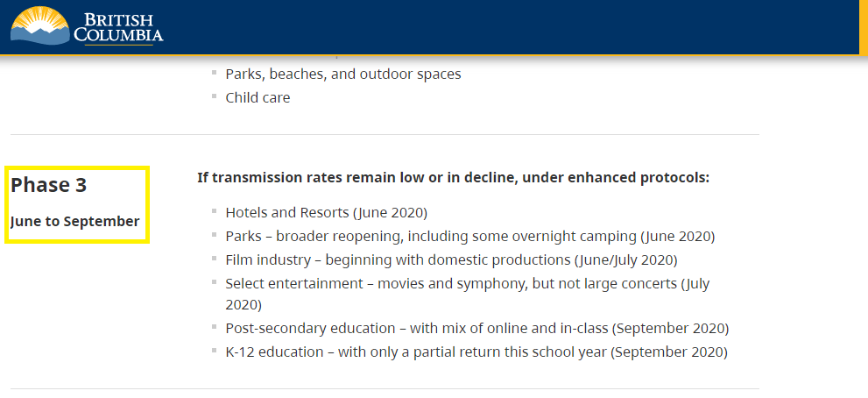
Task: Click the British Columbia wordmark text
Action: point(119,29)
